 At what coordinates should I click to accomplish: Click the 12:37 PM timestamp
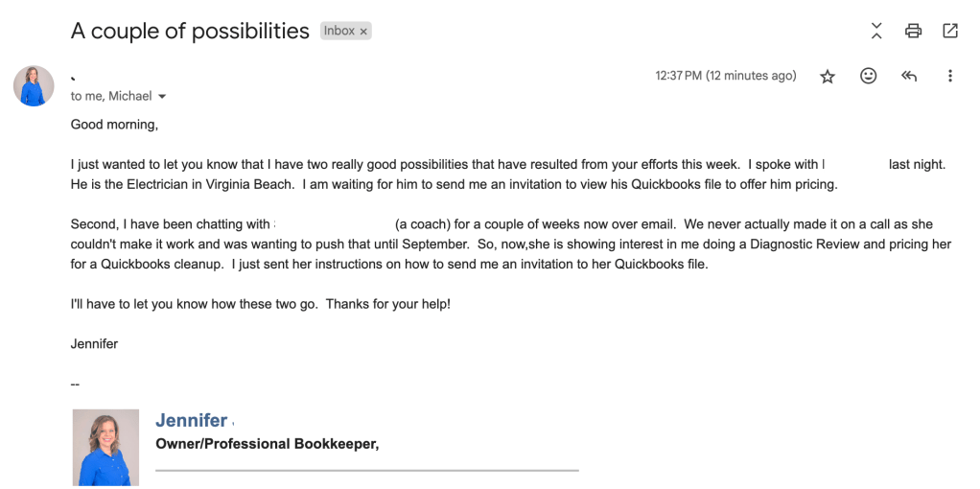coord(725,76)
